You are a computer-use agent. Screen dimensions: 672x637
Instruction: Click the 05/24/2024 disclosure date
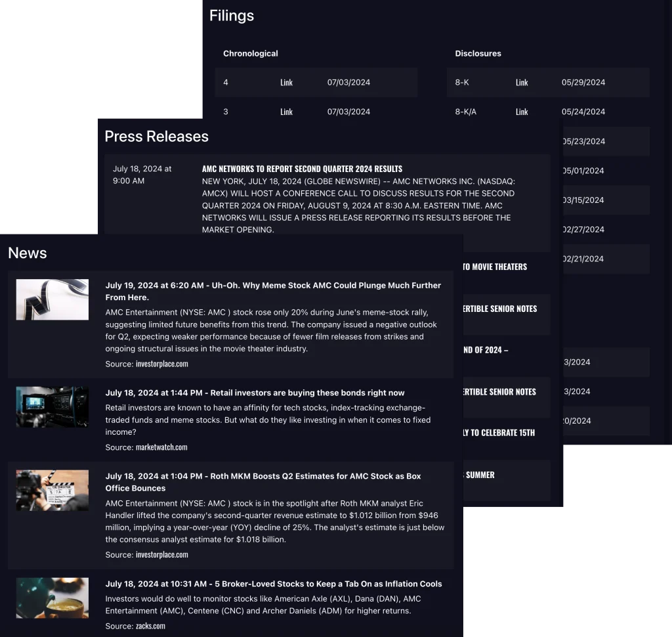[583, 112]
